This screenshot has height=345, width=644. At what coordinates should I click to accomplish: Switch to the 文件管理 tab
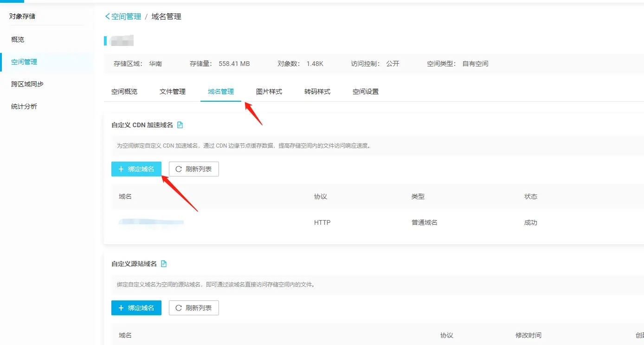coord(173,91)
